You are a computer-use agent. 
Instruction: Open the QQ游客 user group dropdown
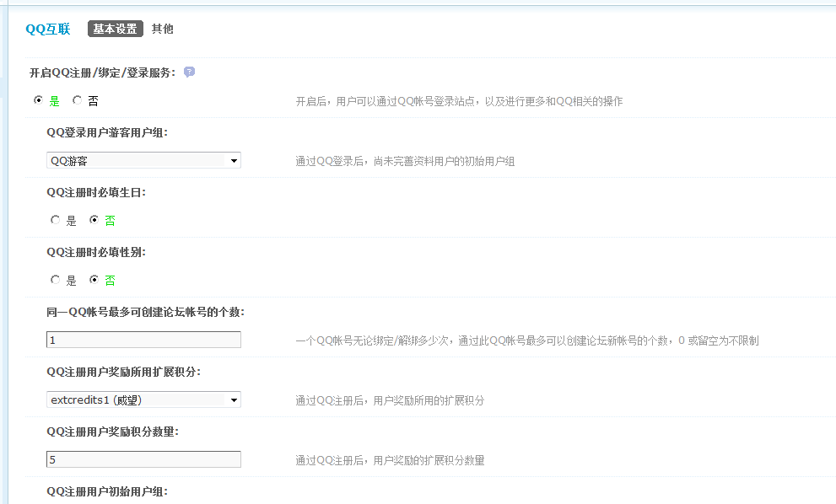[143, 160]
